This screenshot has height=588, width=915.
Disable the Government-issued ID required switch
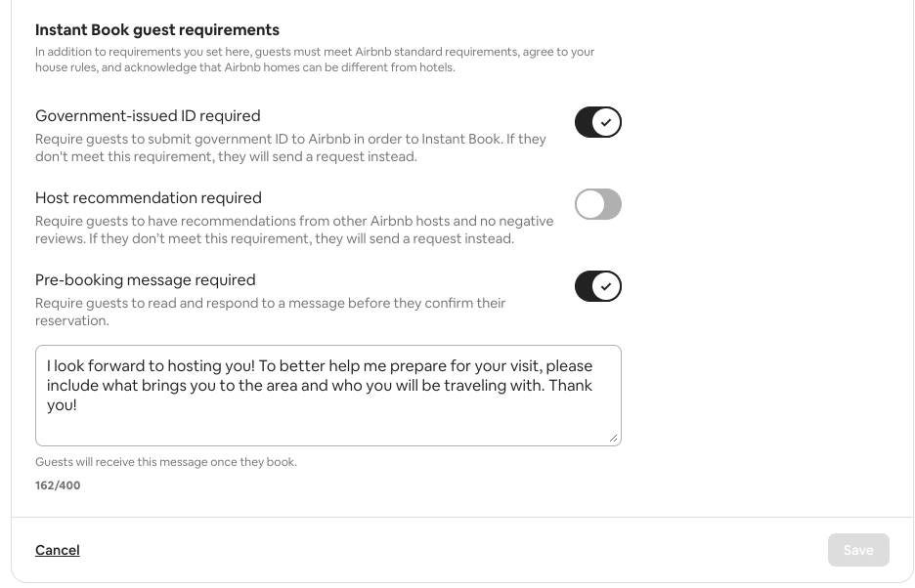pyautogui.click(x=598, y=122)
